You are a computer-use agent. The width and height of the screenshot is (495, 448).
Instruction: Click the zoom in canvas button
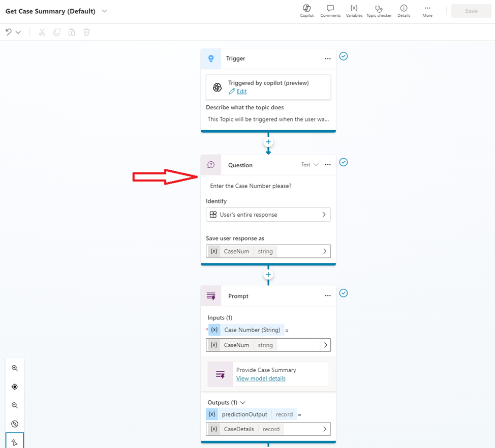pos(15,368)
